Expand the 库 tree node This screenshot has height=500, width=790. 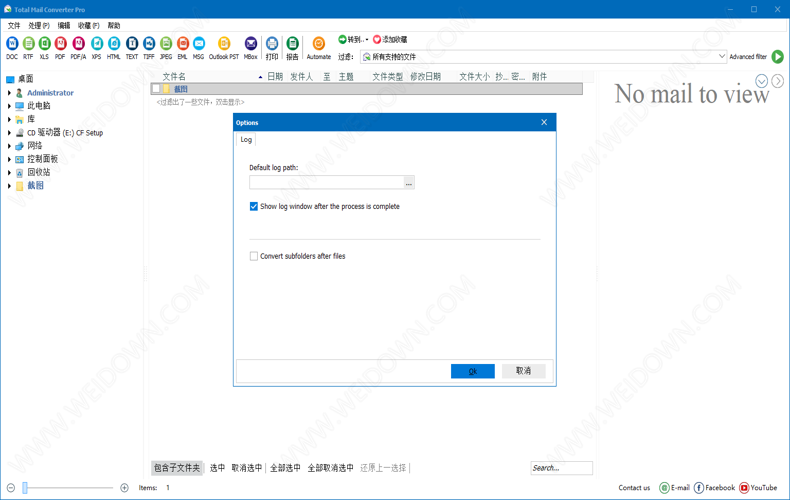pyautogui.click(x=9, y=119)
